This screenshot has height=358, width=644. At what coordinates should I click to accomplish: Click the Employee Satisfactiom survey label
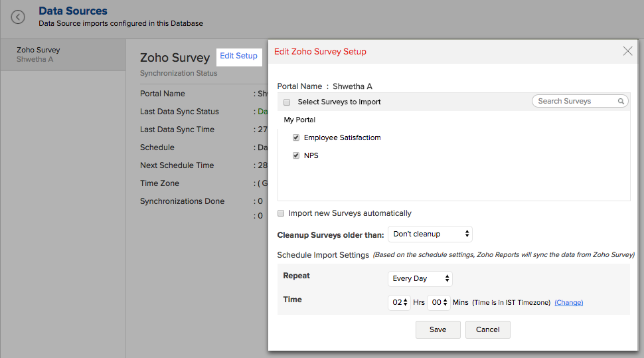342,137
